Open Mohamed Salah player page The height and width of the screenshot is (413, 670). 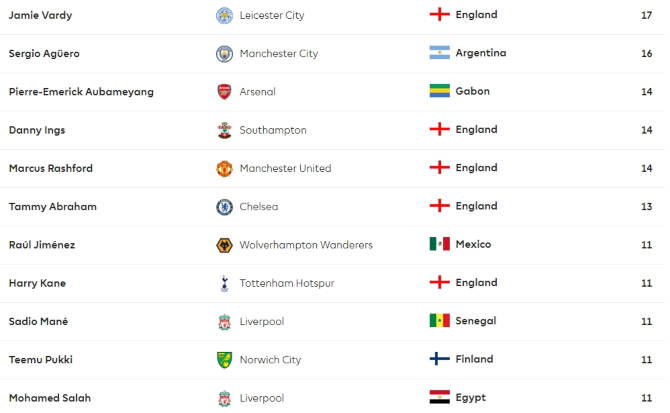point(50,398)
